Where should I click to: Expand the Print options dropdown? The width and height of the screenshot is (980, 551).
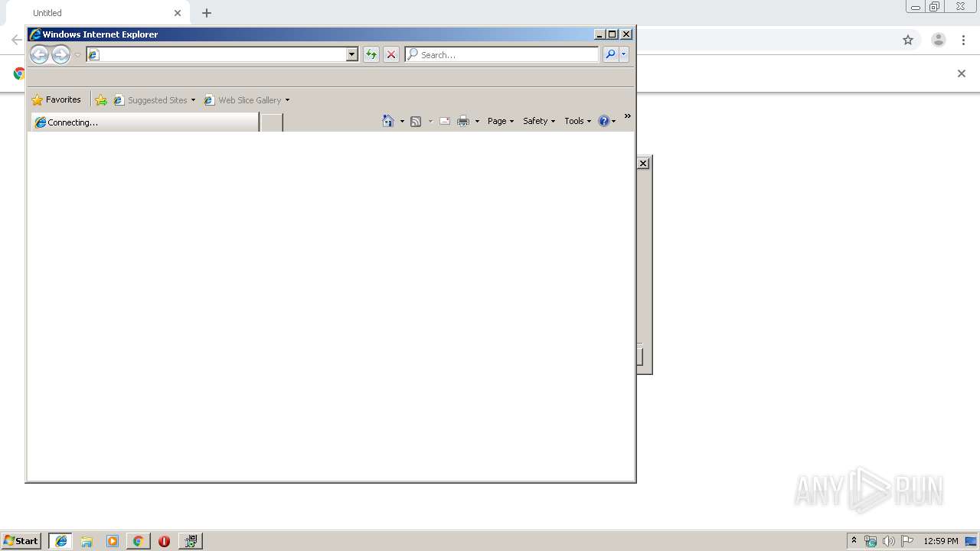click(477, 121)
